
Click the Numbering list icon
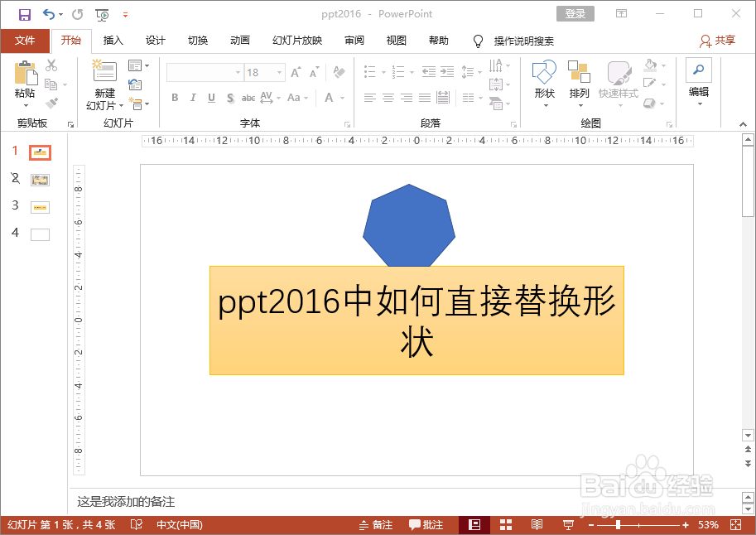click(398, 72)
